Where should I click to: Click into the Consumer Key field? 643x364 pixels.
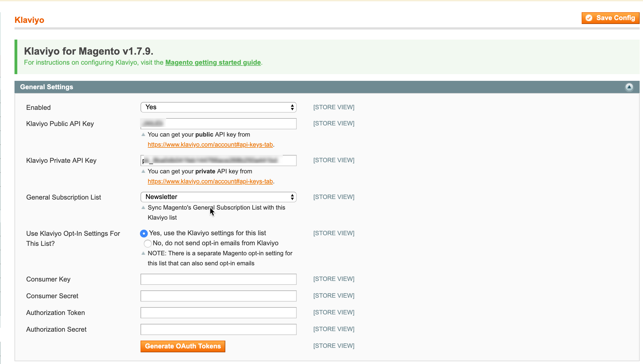[218, 279]
